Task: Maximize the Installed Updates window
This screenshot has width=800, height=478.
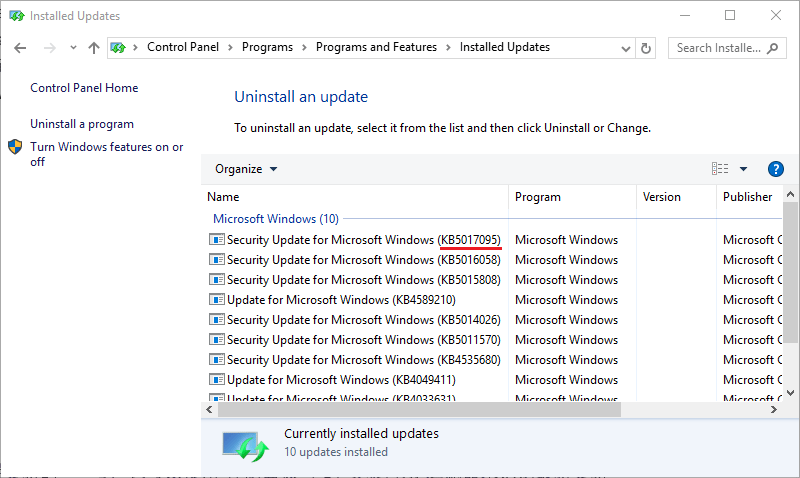Action: [730, 16]
